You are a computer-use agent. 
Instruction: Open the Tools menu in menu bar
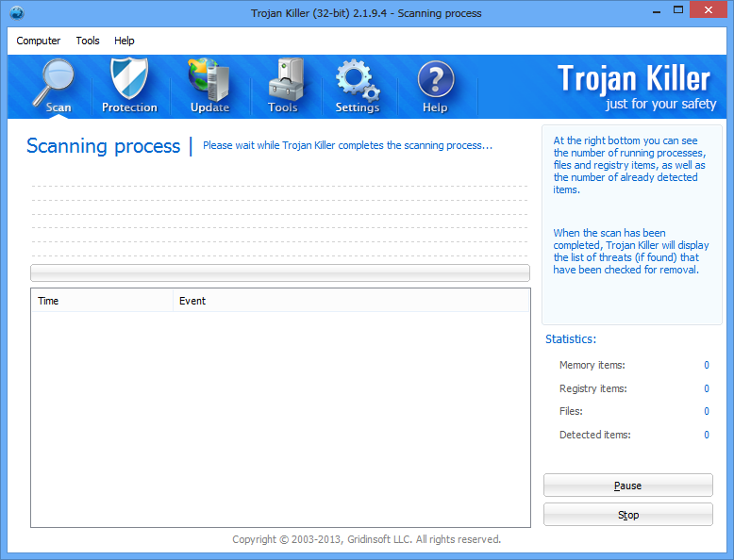pyautogui.click(x=88, y=41)
